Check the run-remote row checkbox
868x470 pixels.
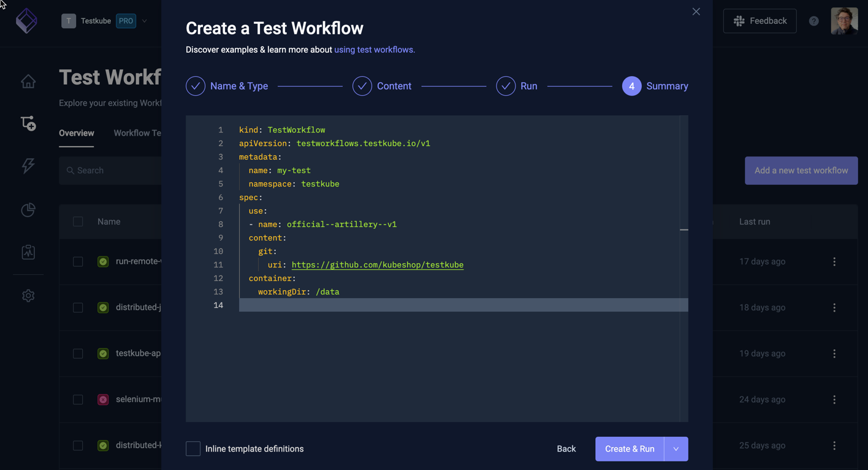pos(78,261)
